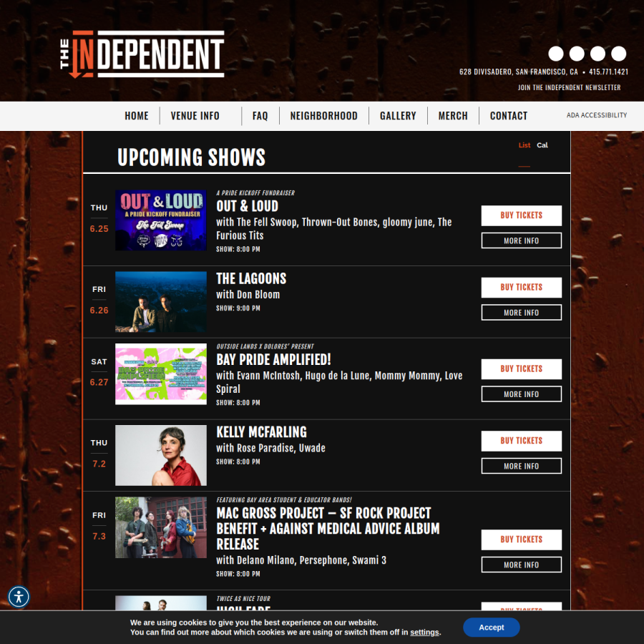This screenshot has height=644, width=644.
Task: Click the 'Twice As Nice Tour' tagline
Action: pos(243,599)
